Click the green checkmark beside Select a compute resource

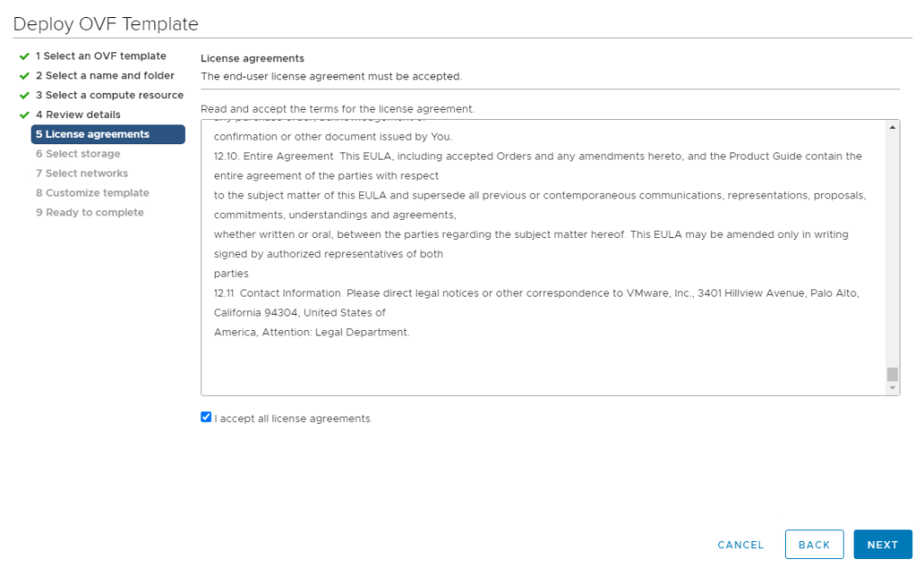point(24,96)
